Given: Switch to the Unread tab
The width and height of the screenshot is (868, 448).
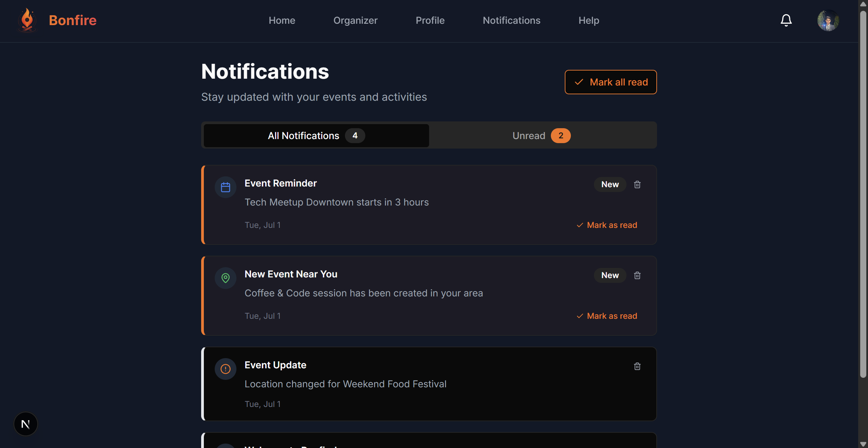Looking at the screenshot, I should (x=543, y=136).
